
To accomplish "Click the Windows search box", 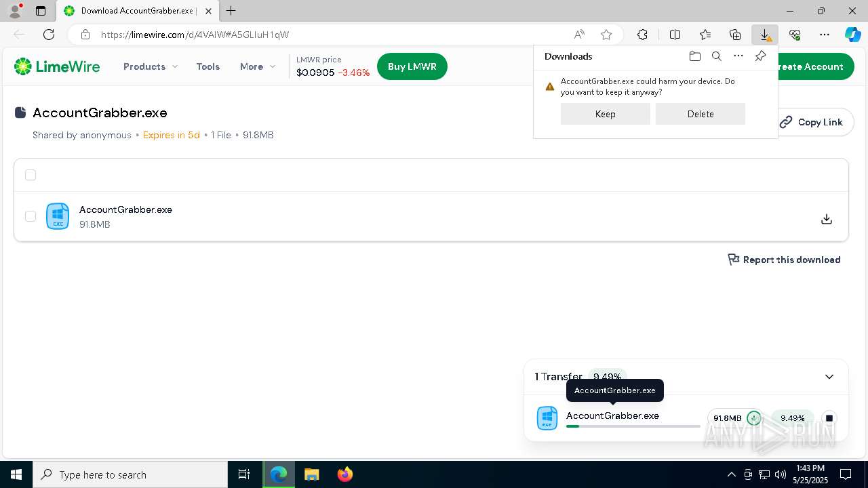I will 130,474.
